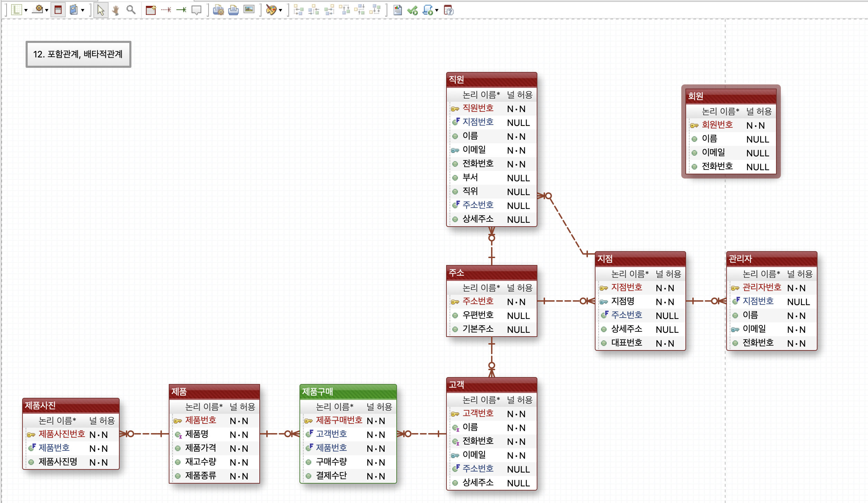The width and height of the screenshot is (868, 503).
Task: Select the hand pan tool
Action: coord(116,10)
